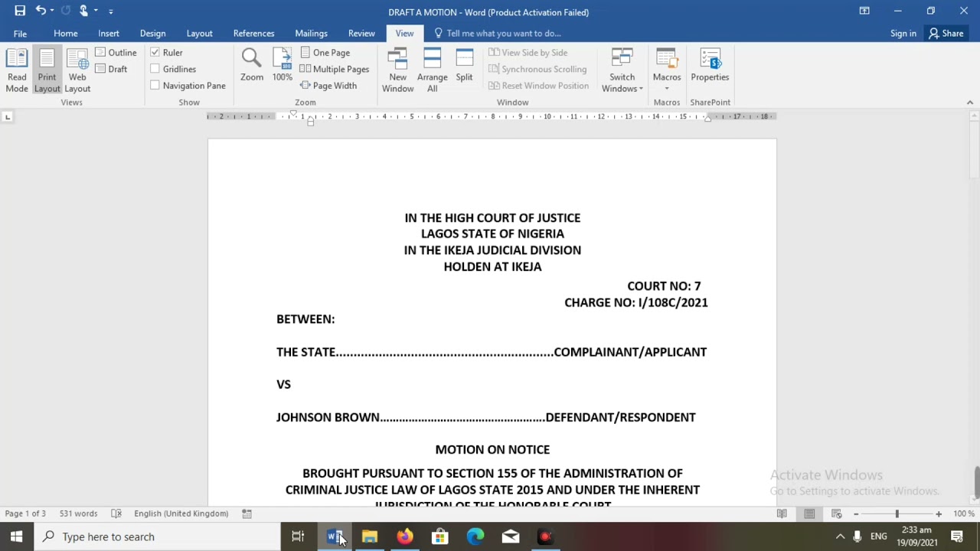Set zoom to 100%
980x551 pixels.
pyautogui.click(x=283, y=65)
